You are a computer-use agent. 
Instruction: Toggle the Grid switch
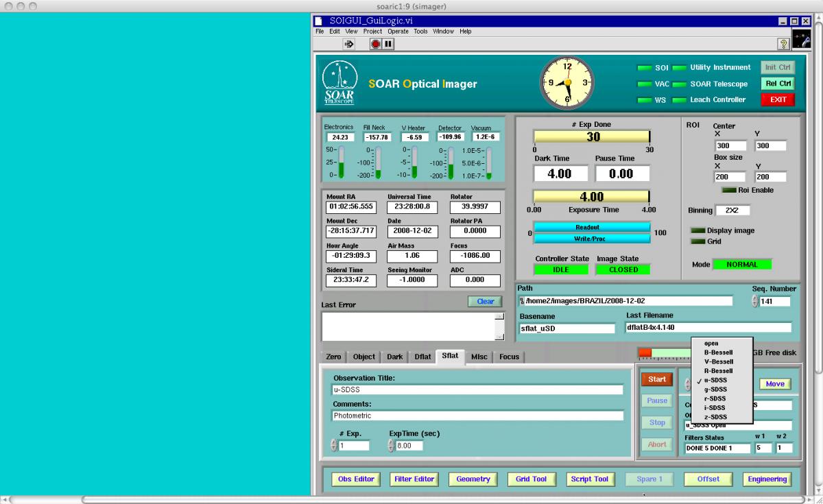coord(697,241)
